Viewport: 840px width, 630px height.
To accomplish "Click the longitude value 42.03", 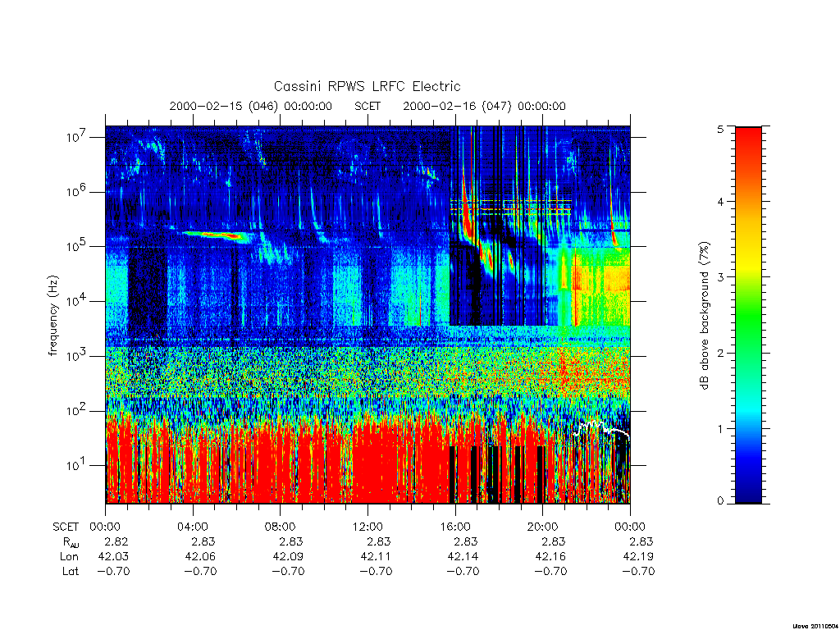I will [113, 557].
